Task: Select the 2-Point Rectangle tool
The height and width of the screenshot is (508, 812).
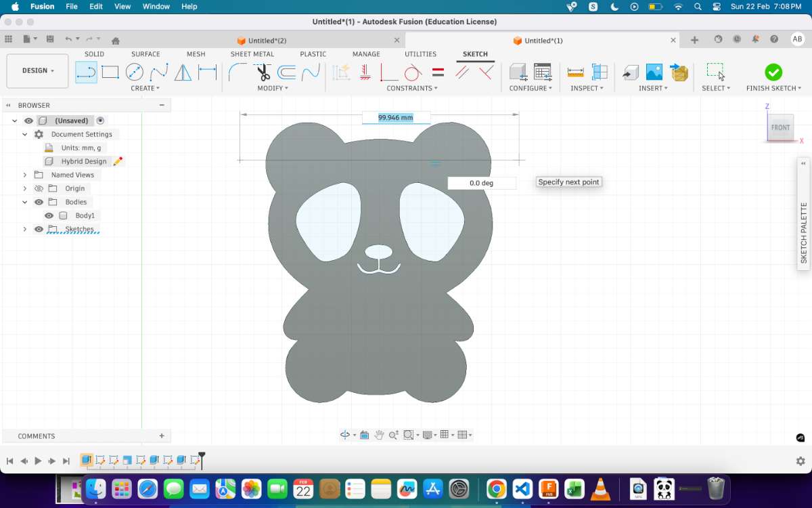Action: [110, 72]
